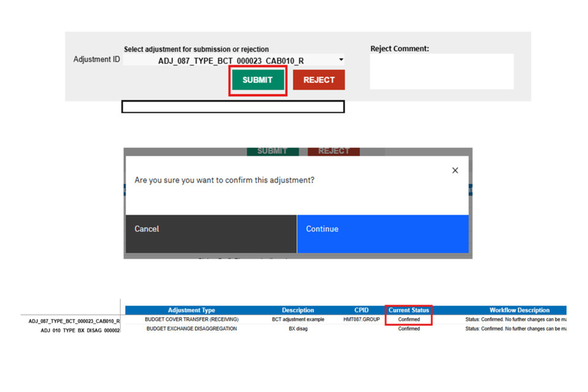Click the Adjustment Type column header
Image resolution: width=588 pixels, height=392 pixels.
click(192, 311)
